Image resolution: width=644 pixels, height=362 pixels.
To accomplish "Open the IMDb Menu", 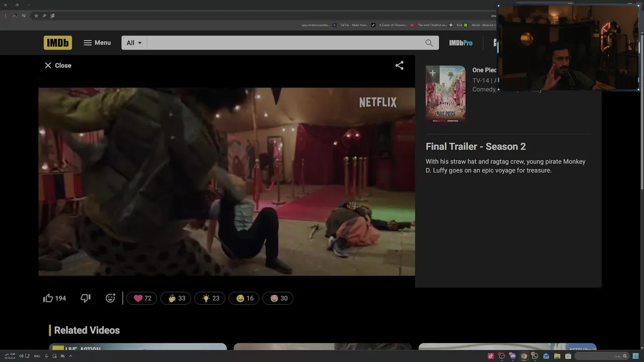I will 97,43.
